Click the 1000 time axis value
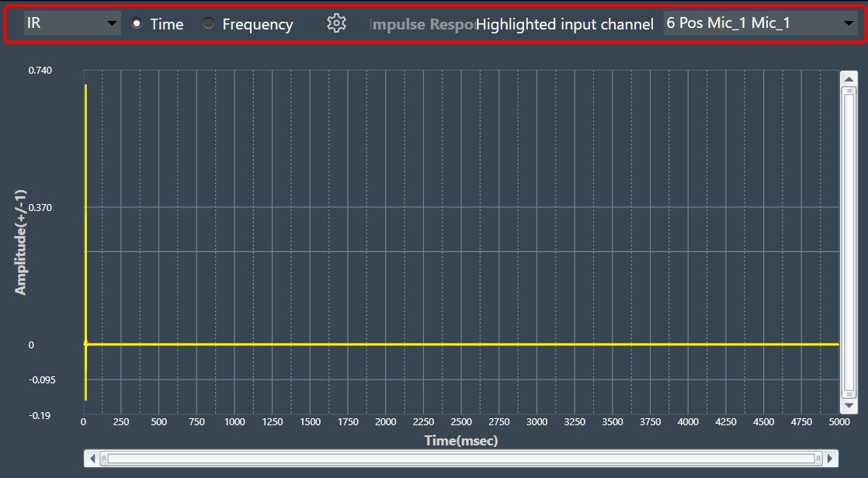868x478 pixels. [x=234, y=421]
